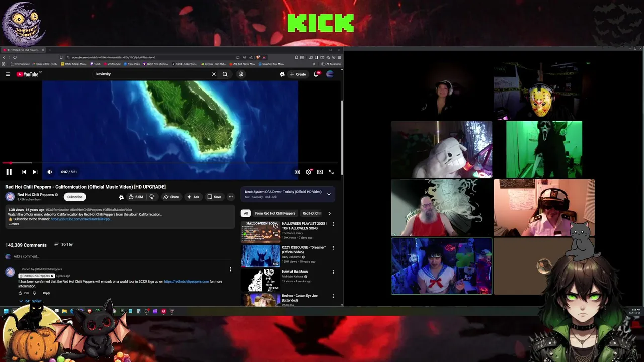Like the video showing 5.5M
This screenshot has height=362, width=644.
point(136,197)
